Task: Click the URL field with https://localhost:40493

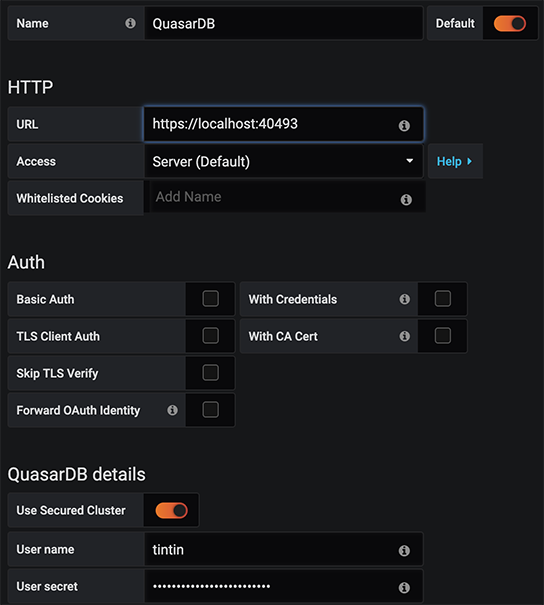Action: pos(284,124)
